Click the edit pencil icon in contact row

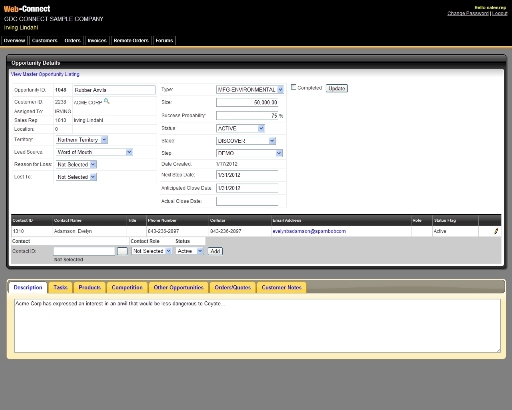[496, 231]
